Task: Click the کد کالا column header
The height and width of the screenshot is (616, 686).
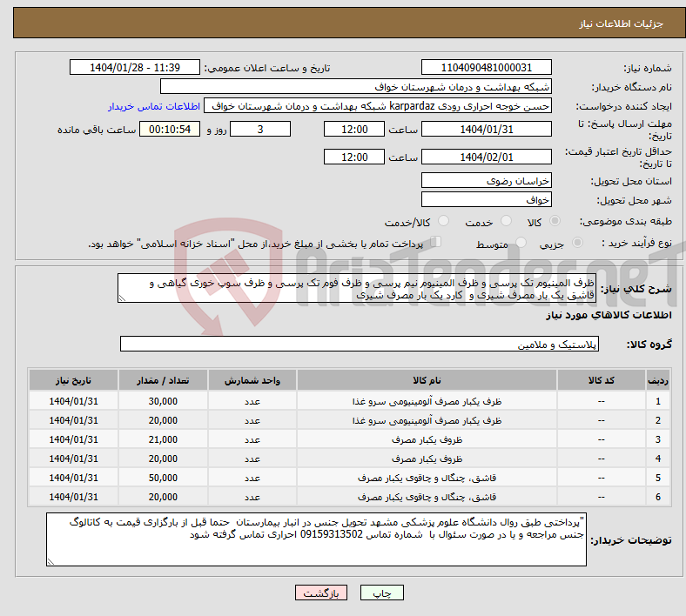Action: point(602,380)
